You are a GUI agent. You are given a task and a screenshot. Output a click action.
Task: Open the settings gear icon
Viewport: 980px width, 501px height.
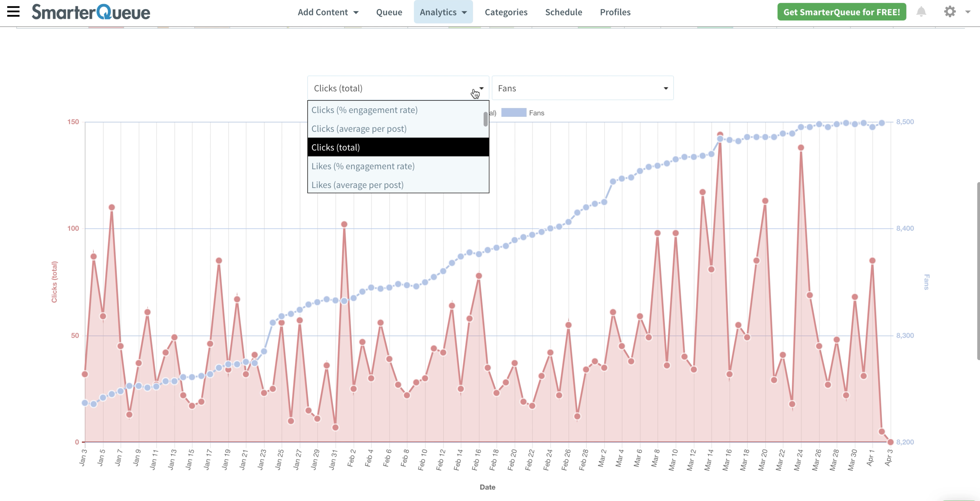click(950, 12)
